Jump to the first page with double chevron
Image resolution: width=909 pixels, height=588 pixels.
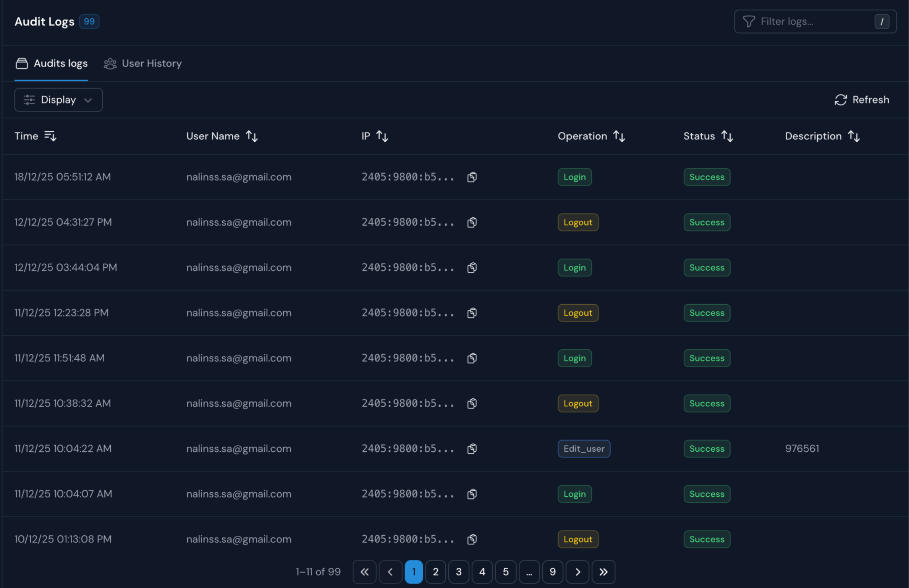[364, 572]
